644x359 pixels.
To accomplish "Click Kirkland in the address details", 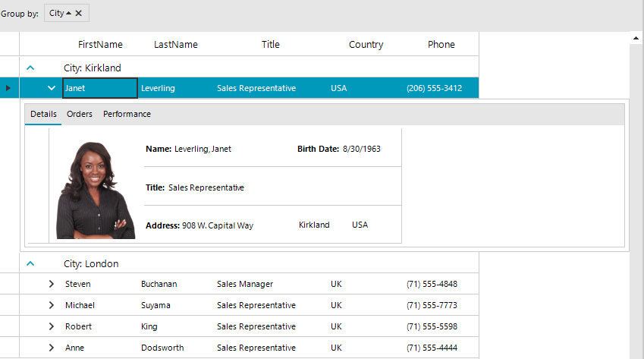I will [314, 225].
